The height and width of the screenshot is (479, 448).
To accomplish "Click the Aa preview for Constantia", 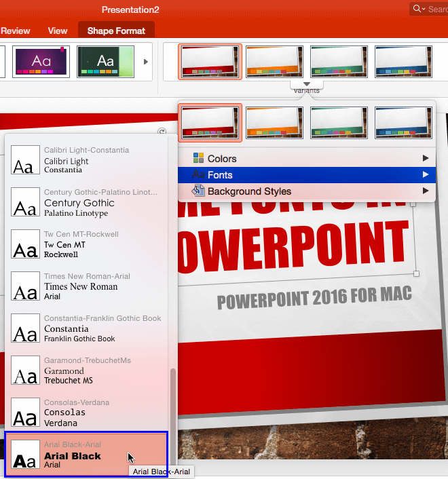I will 25,328.
